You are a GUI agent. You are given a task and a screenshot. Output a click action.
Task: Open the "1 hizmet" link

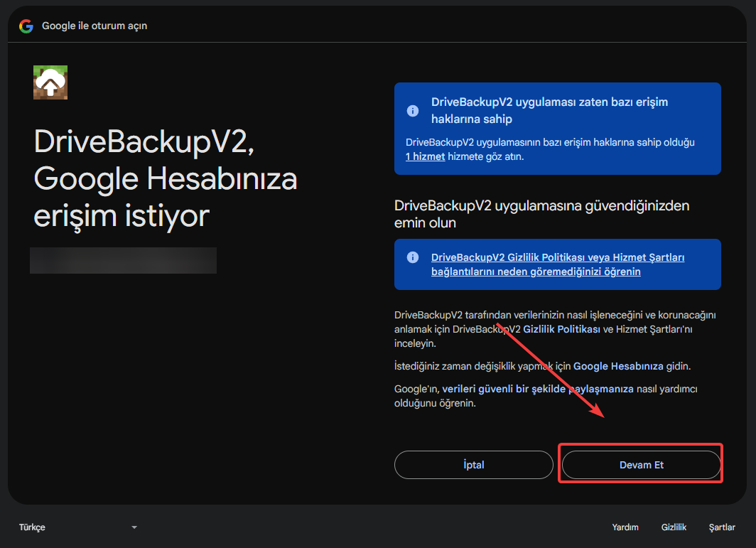click(425, 156)
